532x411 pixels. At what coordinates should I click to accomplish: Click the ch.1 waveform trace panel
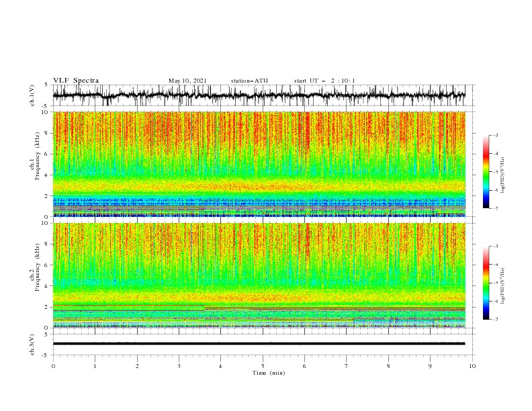pos(259,95)
